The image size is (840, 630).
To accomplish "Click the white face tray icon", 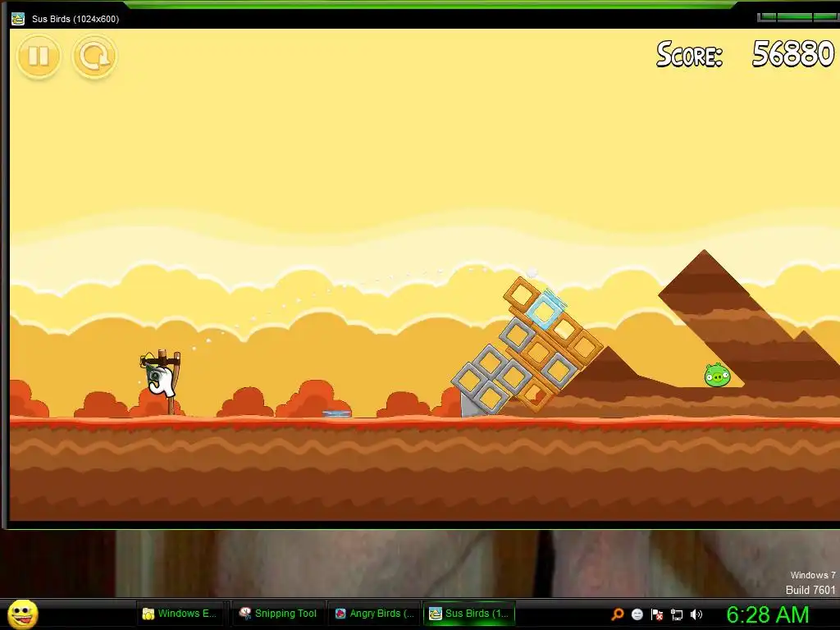I will pos(637,614).
